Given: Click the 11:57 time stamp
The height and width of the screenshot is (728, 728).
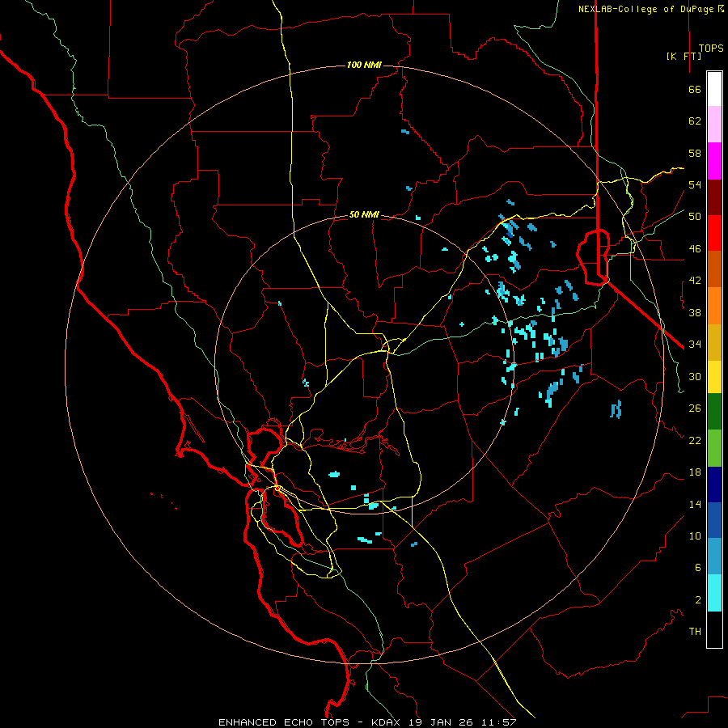Looking at the screenshot, I should (x=500, y=722).
